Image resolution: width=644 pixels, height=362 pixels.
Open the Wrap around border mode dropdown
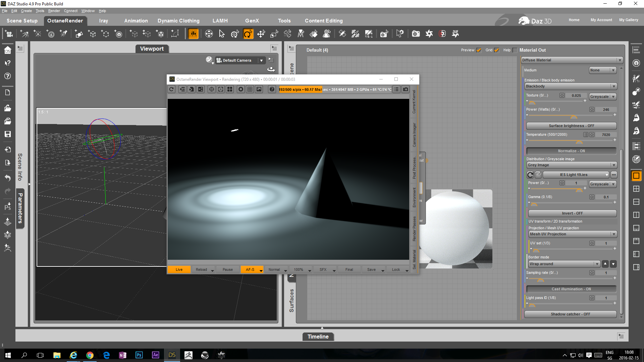click(564, 264)
